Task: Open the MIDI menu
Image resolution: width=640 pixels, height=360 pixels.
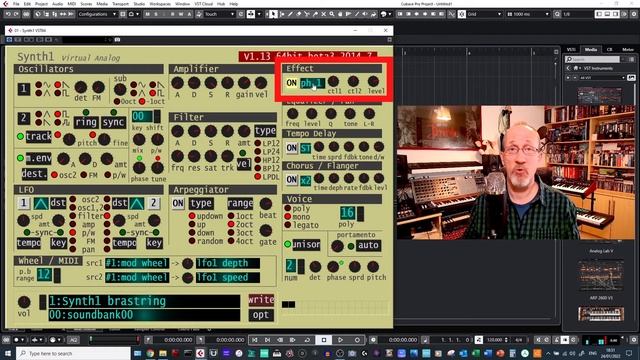Action: click(71, 4)
